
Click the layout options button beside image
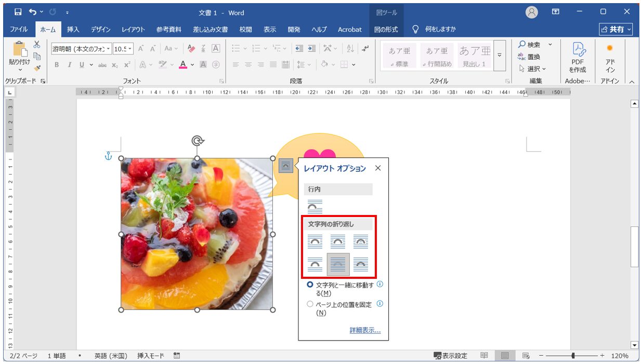pos(285,165)
